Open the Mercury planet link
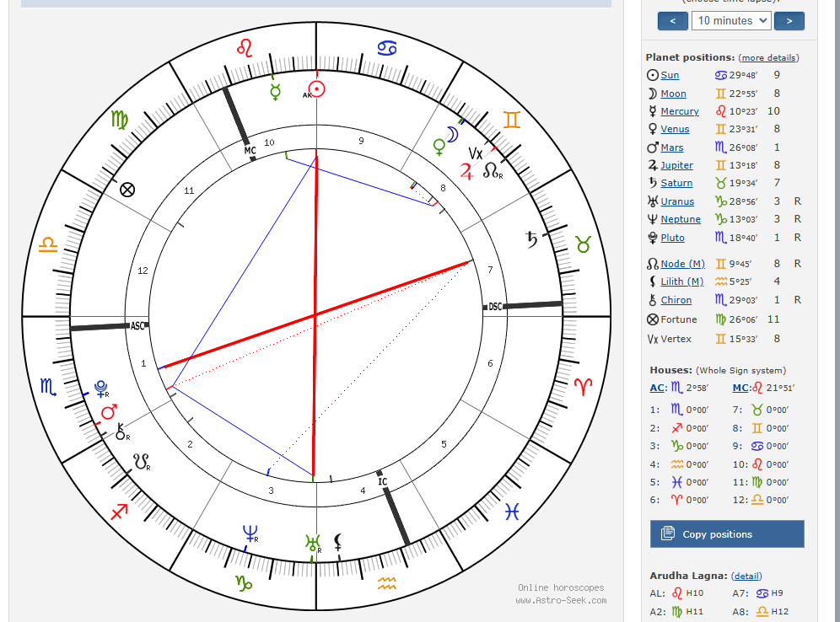This screenshot has height=622, width=840. tap(680, 111)
